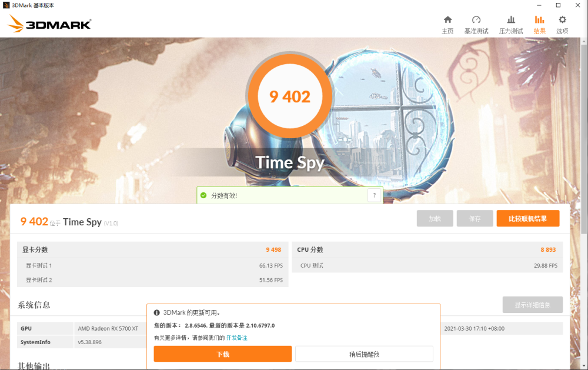
Task: Click the 51.56 FPS value
Action: tap(270, 280)
